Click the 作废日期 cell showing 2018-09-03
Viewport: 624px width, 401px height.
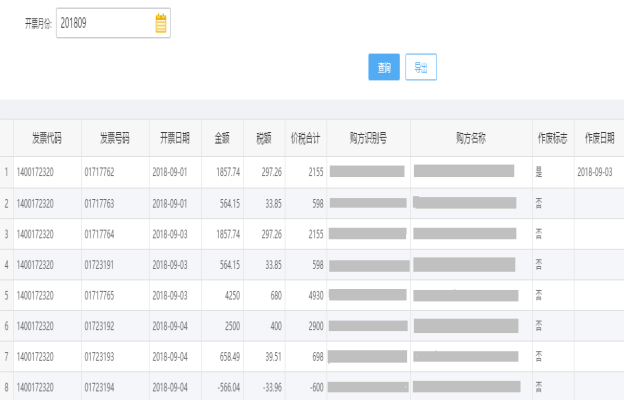597,172
